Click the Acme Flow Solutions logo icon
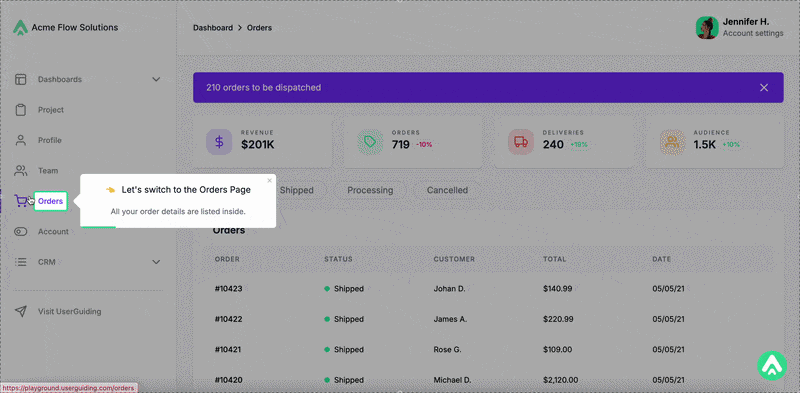 [x=20, y=28]
